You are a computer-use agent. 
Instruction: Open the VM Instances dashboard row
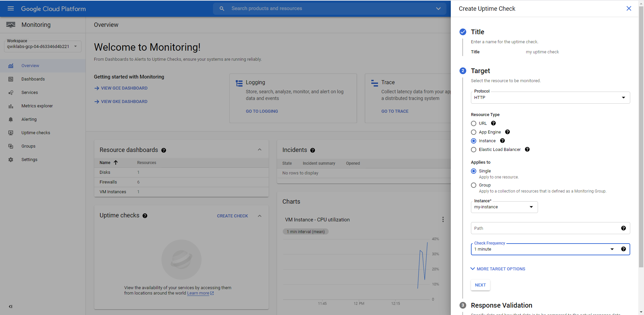pyautogui.click(x=181, y=192)
